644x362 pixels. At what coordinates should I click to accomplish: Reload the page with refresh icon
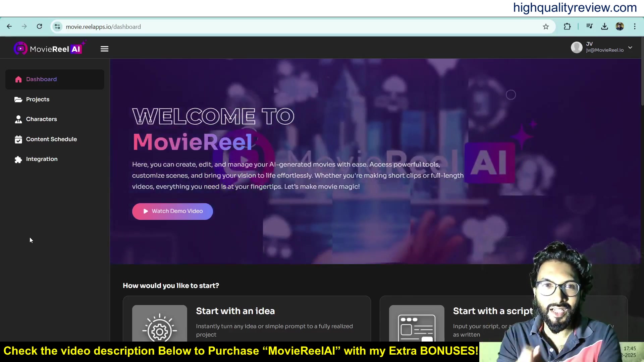(x=40, y=26)
